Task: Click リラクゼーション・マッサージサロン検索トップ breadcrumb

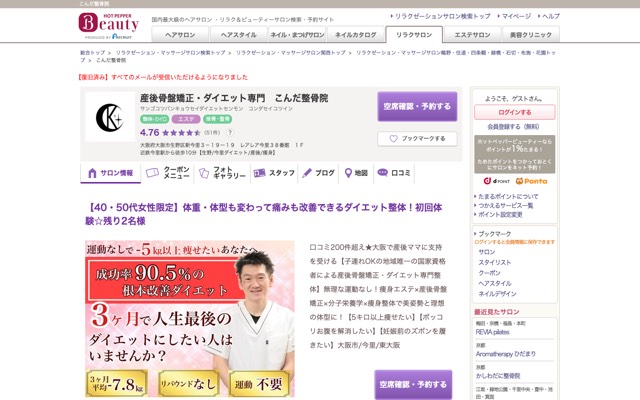Action: click(170, 53)
